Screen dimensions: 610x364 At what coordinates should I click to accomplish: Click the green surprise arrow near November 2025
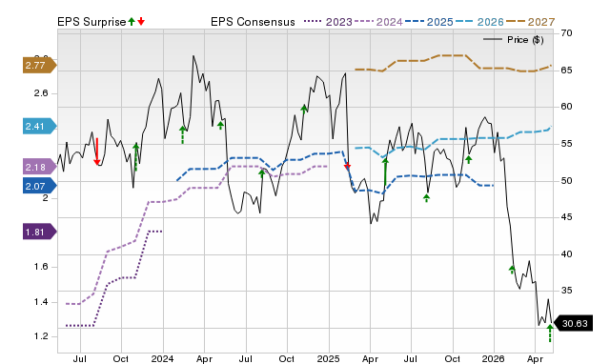(468, 159)
